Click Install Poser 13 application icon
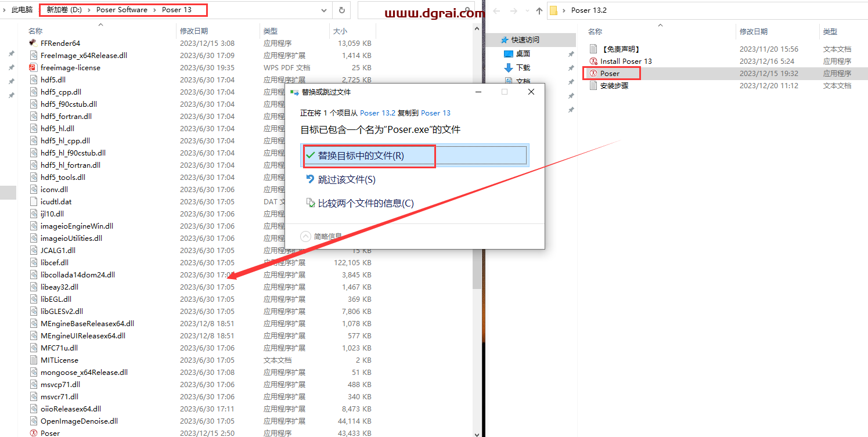The width and height of the screenshot is (868, 437). [x=593, y=61]
